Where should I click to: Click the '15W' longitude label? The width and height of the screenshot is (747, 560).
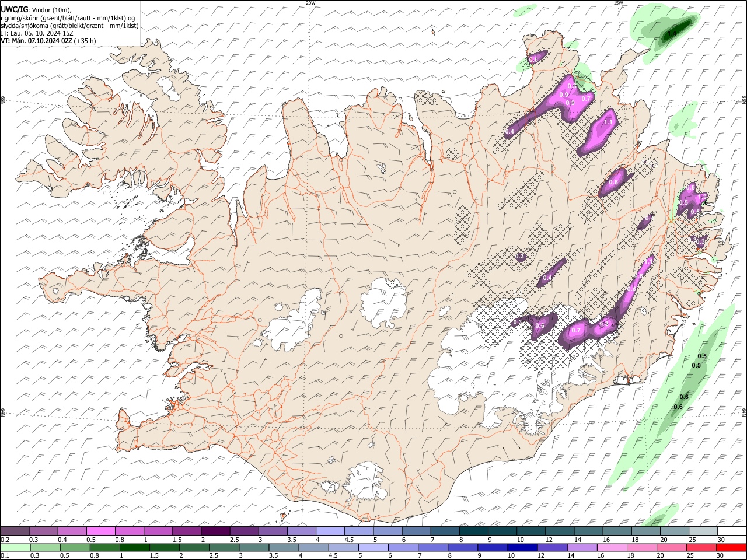pos(618,3)
